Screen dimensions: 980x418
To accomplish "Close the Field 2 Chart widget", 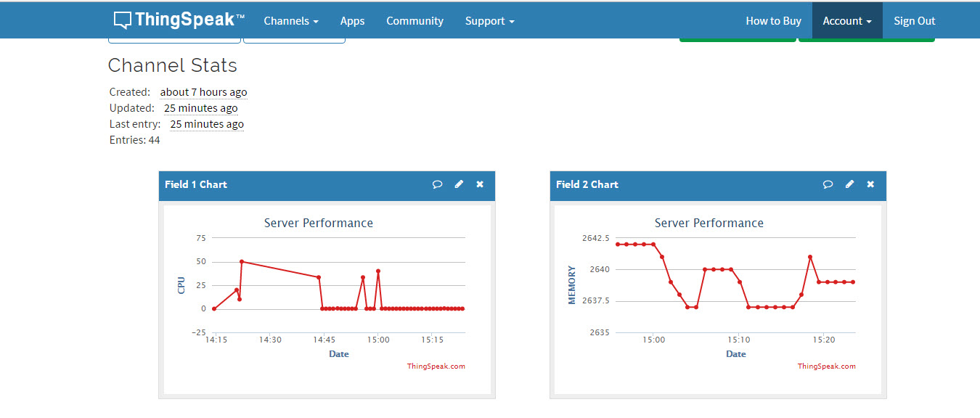I will point(870,184).
